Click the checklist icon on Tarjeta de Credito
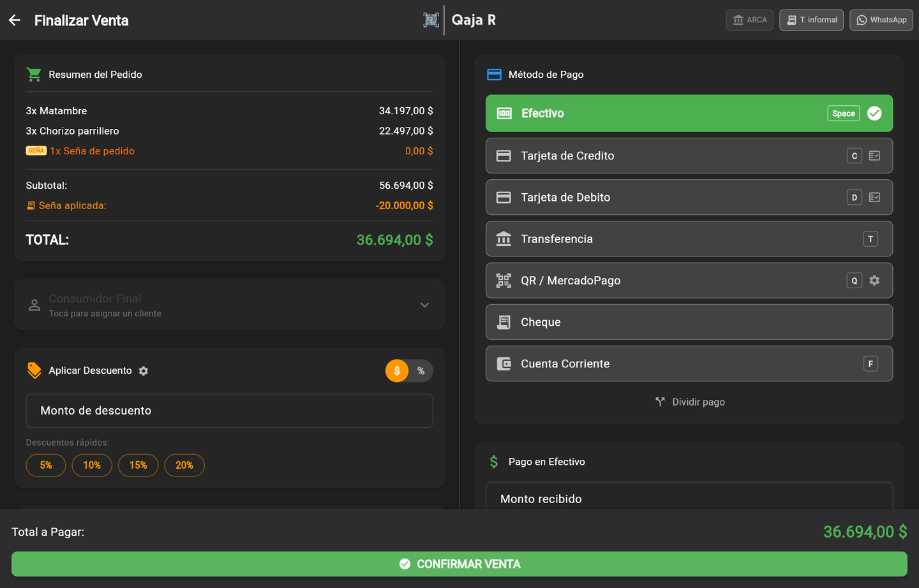The width and height of the screenshot is (919, 588). [874, 156]
